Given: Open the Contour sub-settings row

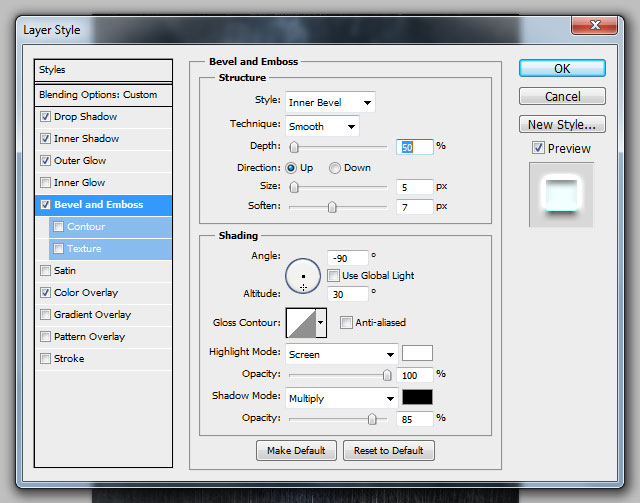Looking at the screenshot, I should coord(110,227).
